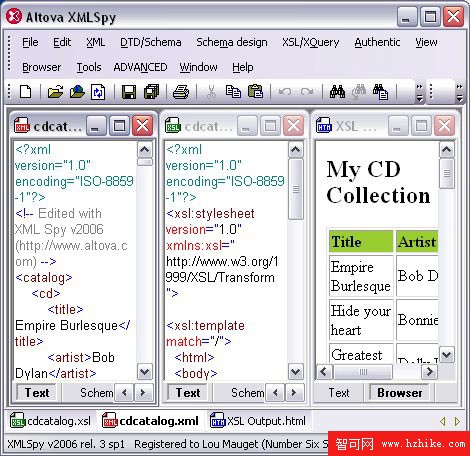Click the XSL file icon in the second window title
The width and height of the screenshot is (470, 456).
click(x=173, y=126)
